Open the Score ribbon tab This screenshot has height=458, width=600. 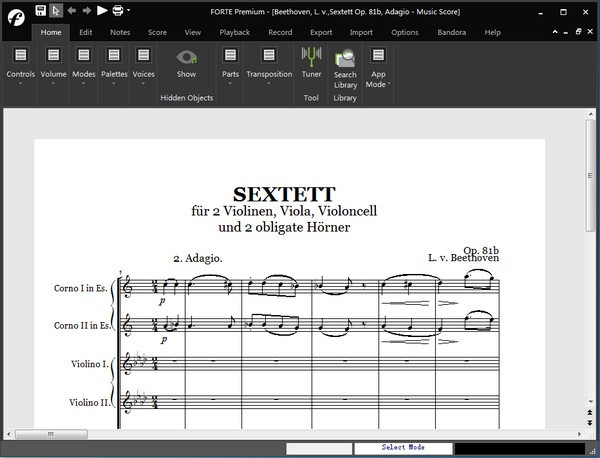[x=157, y=32]
